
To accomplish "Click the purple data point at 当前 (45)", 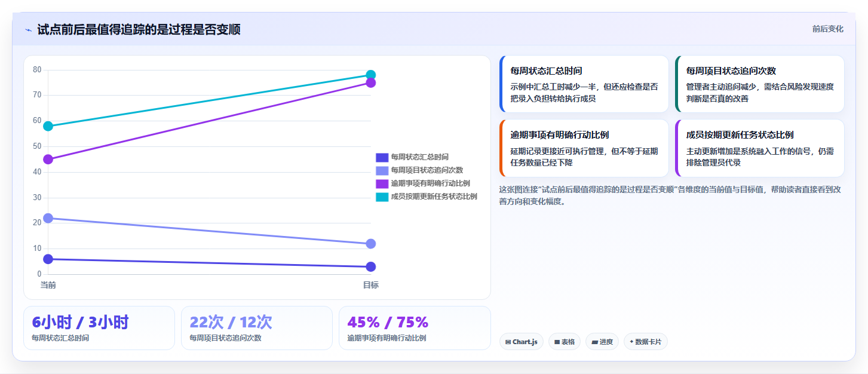I will [48, 160].
